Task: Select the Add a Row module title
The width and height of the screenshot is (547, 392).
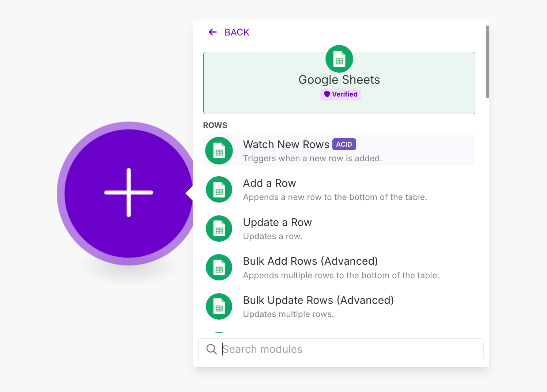Action: click(269, 183)
